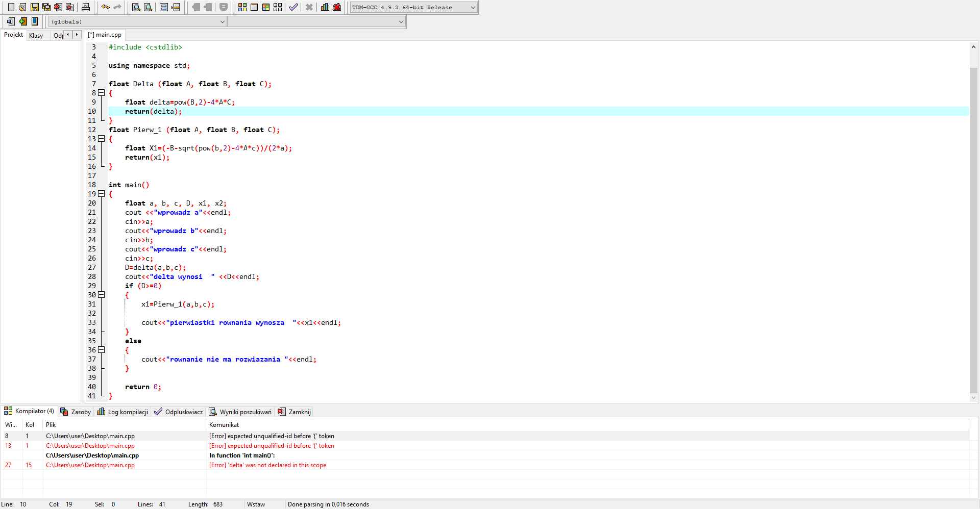Click the editor vertical scrollbar thumb
980x509 pixels.
click(973, 230)
